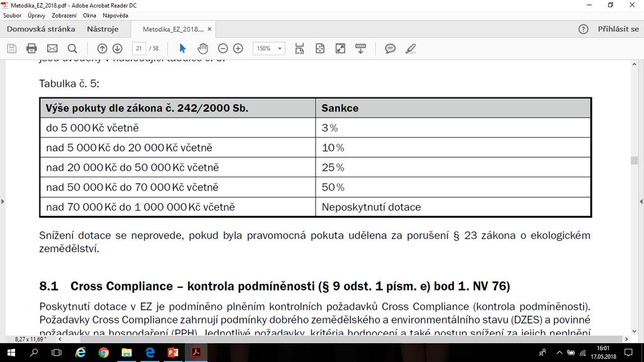Switch to Nástroje tab
Viewport: 644px width, 362px height.
click(x=103, y=29)
